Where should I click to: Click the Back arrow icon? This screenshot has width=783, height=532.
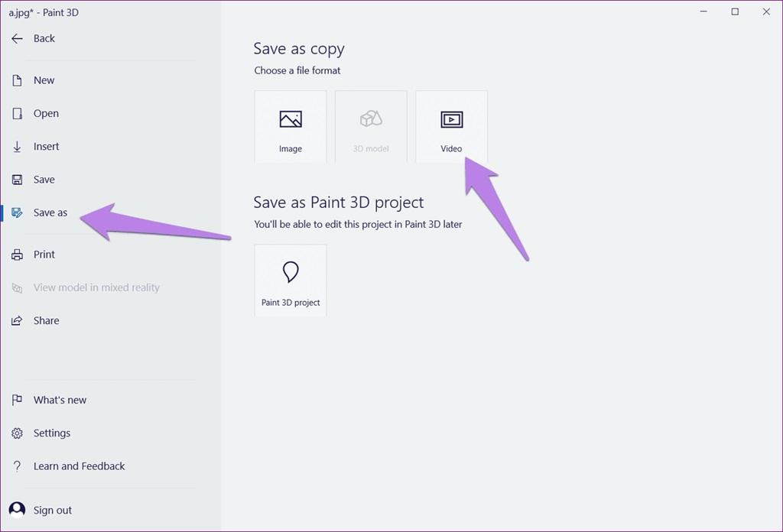pyautogui.click(x=17, y=38)
